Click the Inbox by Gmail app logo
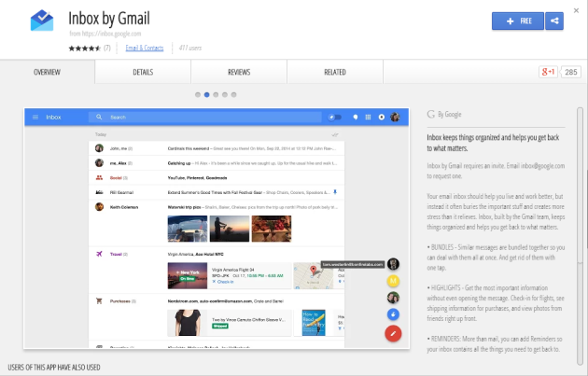 pyautogui.click(x=42, y=21)
